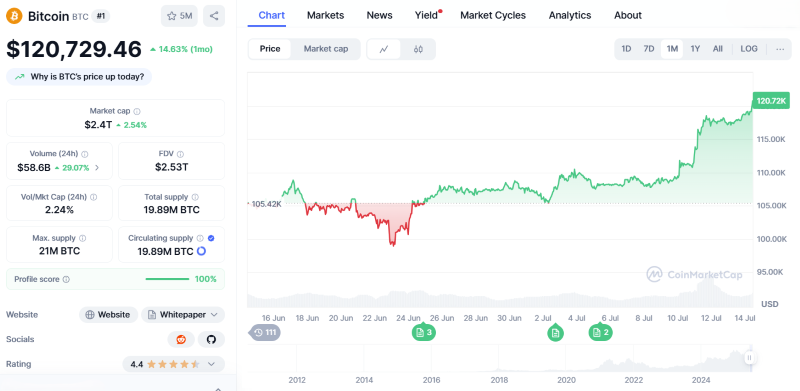
Task: Click the share icon beside watchlist star
Action: click(214, 16)
